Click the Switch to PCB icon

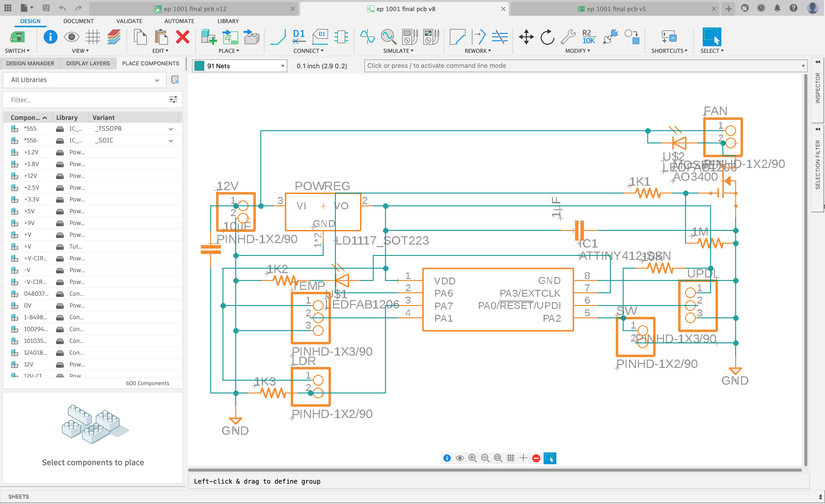(17, 37)
